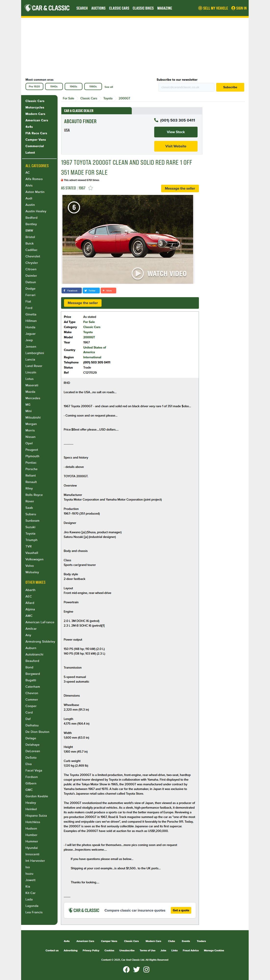Focus the newsletter email input field
This screenshot has width=270, height=980.
(186, 87)
